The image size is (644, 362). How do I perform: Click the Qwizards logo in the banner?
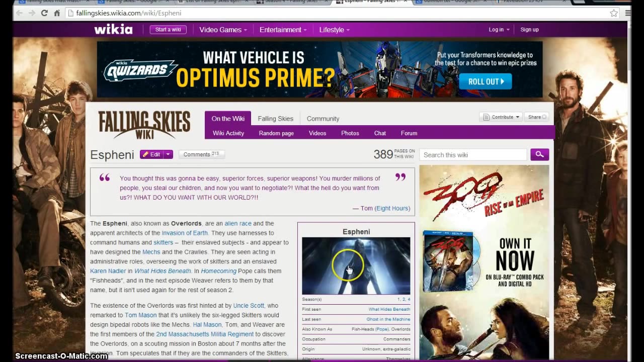pos(140,70)
